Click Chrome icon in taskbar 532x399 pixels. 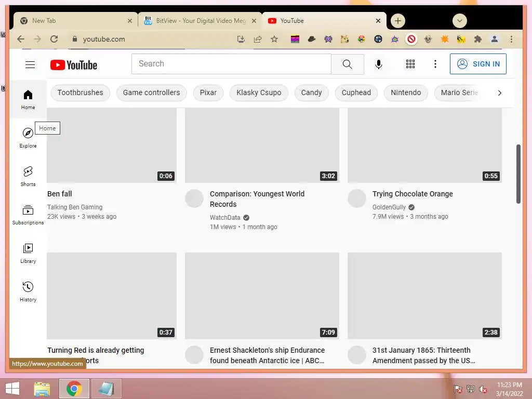(x=74, y=389)
